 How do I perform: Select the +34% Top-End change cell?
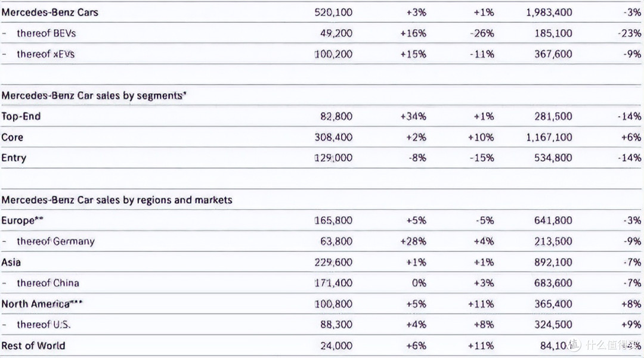point(413,117)
